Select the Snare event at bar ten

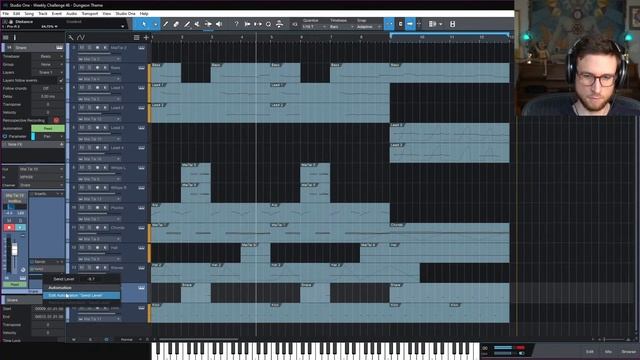pyautogui.click(x=449, y=293)
